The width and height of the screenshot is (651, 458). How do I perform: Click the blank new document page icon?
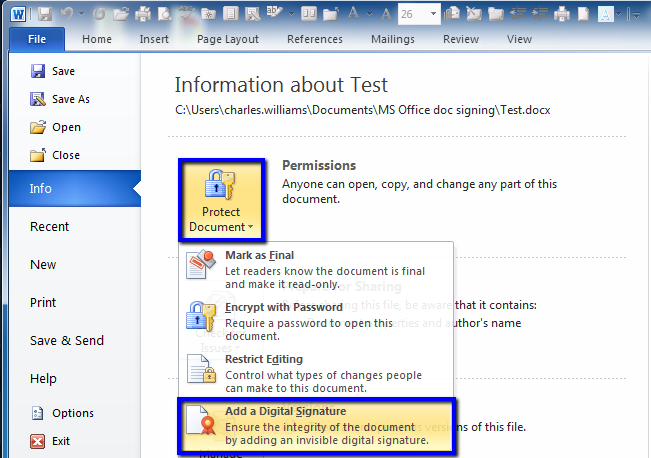584,15
